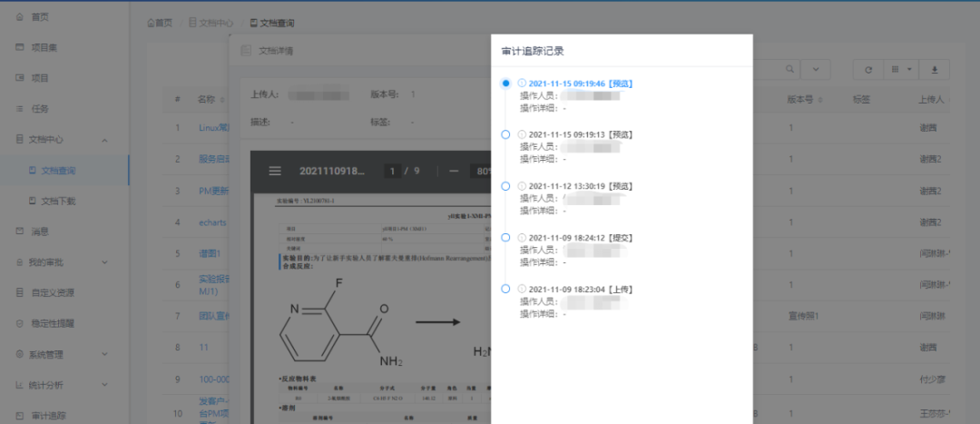Click the PDF page number input showing 1
The height and width of the screenshot is (424, 980).
coord(393,171)
